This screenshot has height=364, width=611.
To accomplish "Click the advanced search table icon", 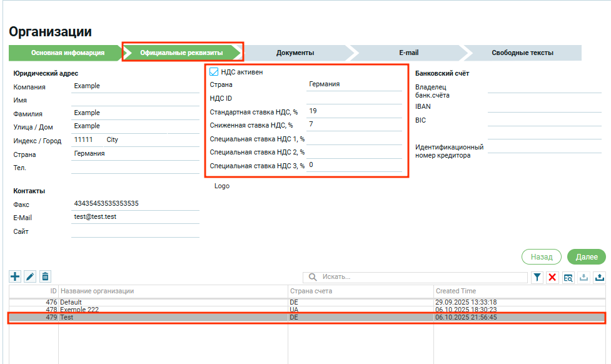I will coord(568,278).
